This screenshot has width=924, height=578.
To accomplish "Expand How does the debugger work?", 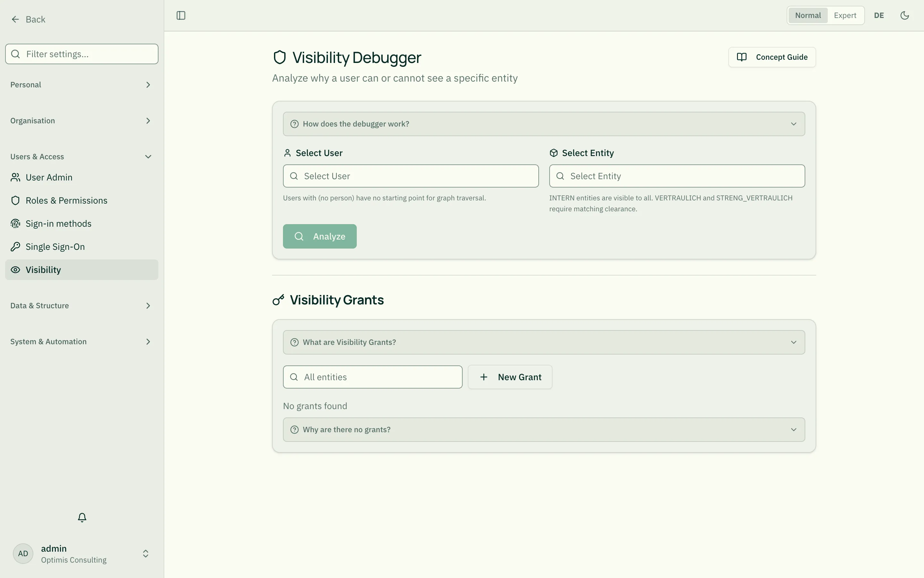I will tap(544, 124).
